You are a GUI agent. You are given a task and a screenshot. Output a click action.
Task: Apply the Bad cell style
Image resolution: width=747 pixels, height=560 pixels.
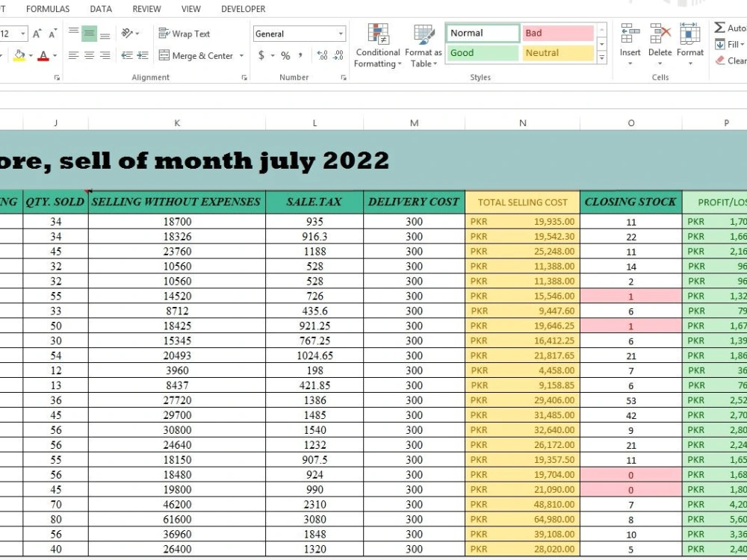coord(557,34)
